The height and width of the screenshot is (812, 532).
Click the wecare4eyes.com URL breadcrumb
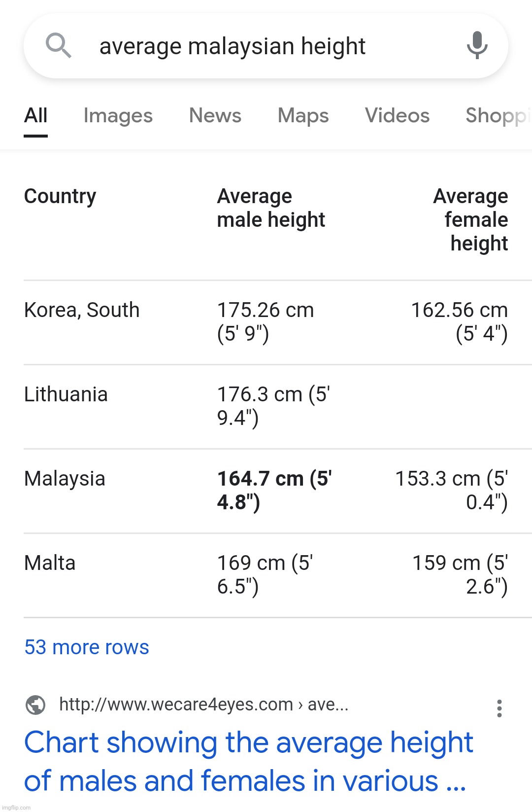click(x=203, y=705)
